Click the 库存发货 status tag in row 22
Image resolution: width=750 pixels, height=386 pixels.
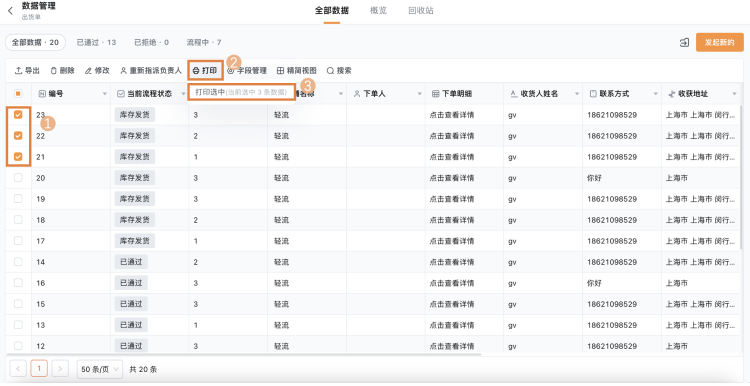point(134,136)
